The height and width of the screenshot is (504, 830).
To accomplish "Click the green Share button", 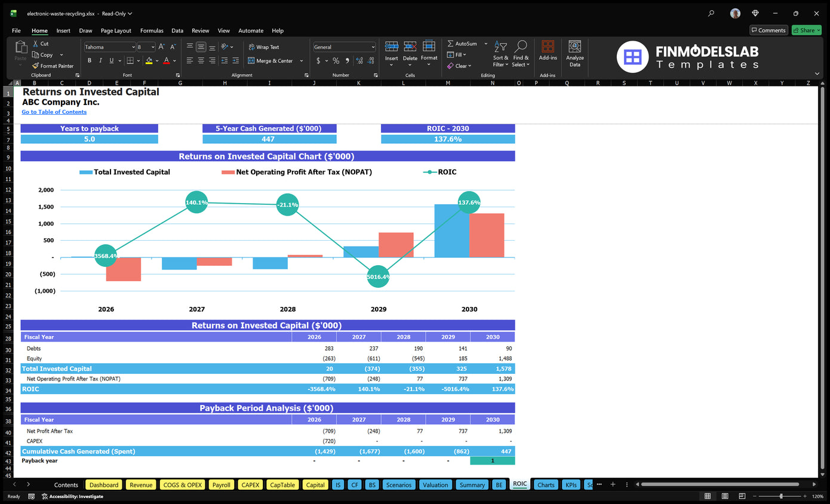I will click(806, 30).
